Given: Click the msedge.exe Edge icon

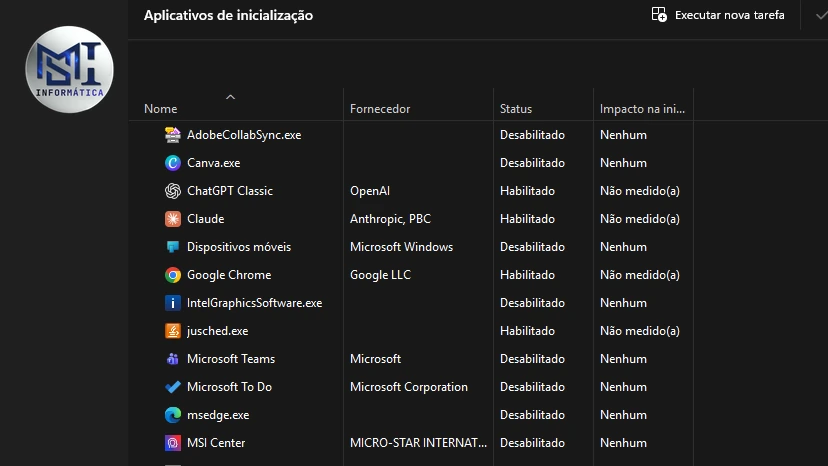Looking at the screenshot, I should (x=173, y=415).
